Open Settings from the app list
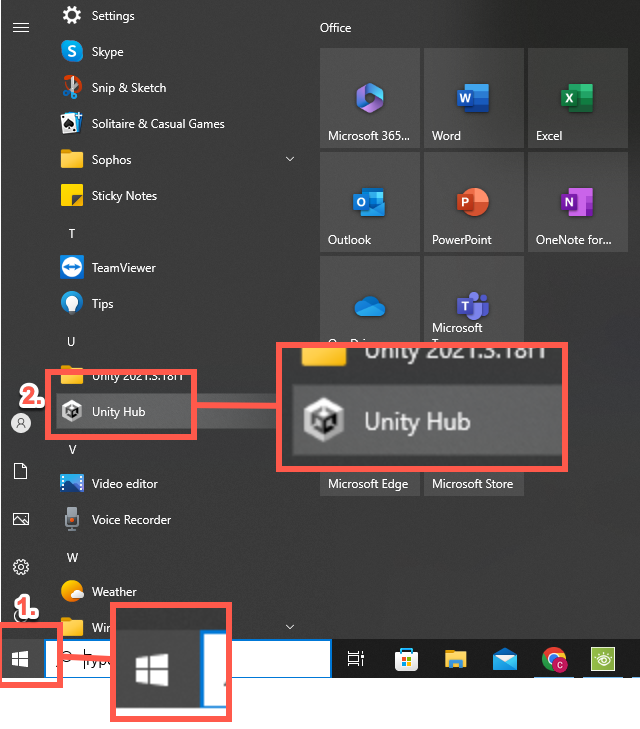Screen dimensions: 640x729 [177, 15]
